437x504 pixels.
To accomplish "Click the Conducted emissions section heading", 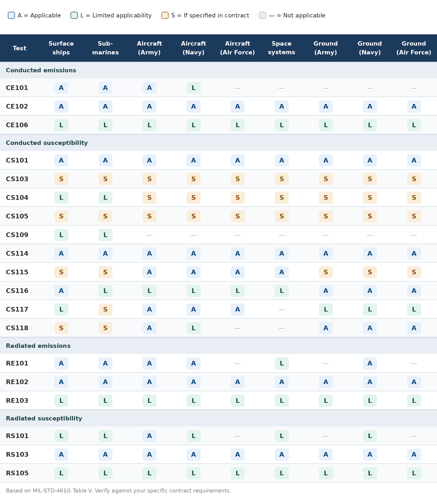I will pos(41,70).
